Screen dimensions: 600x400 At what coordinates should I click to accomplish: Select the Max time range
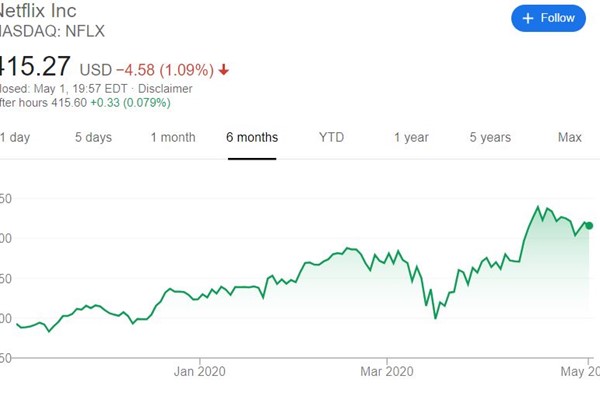pos(570,137)
